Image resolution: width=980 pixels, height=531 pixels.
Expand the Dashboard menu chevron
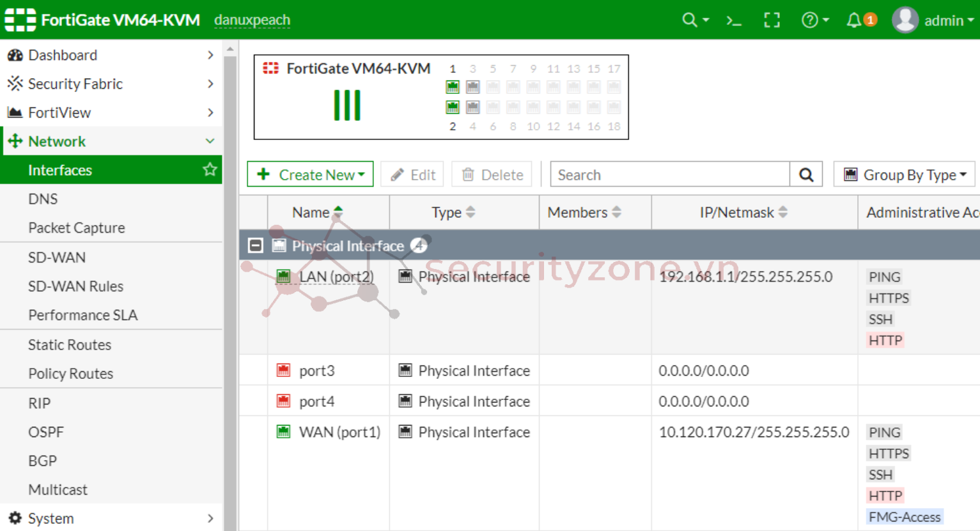point(210,55)
